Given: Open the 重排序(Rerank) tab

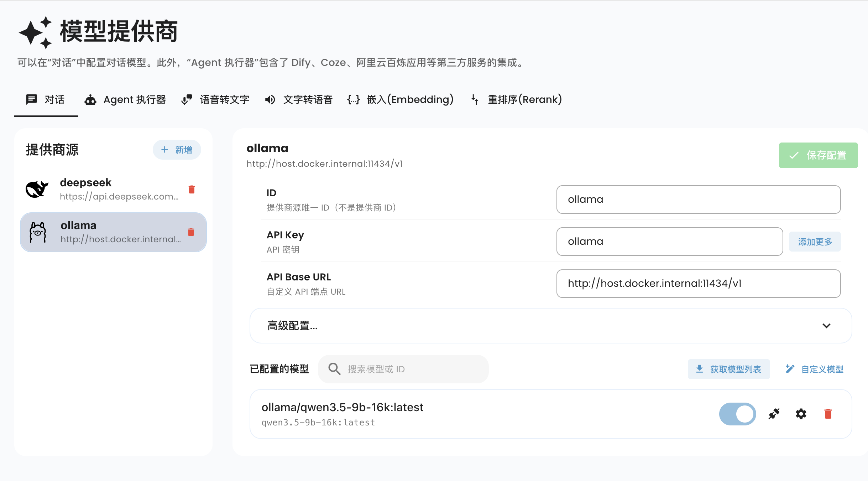Looking at the screenshot, I should [x=516, y=99].
